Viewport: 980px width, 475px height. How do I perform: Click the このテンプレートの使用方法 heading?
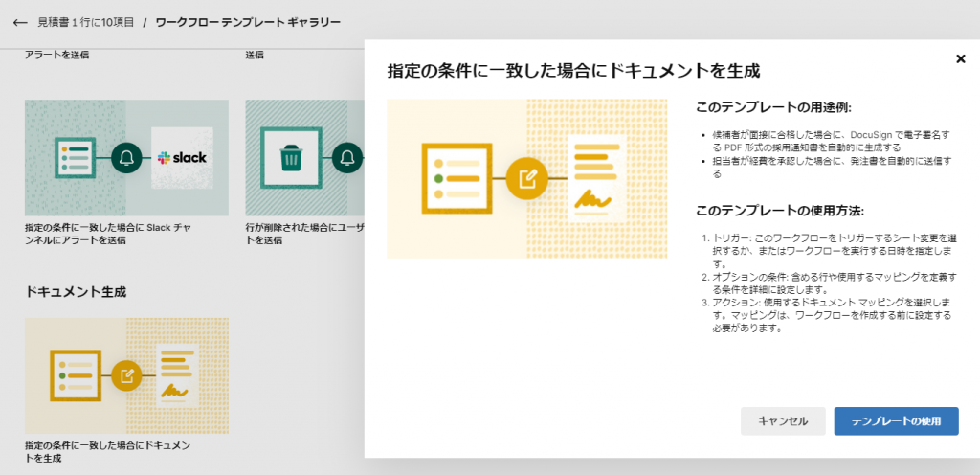780,210
